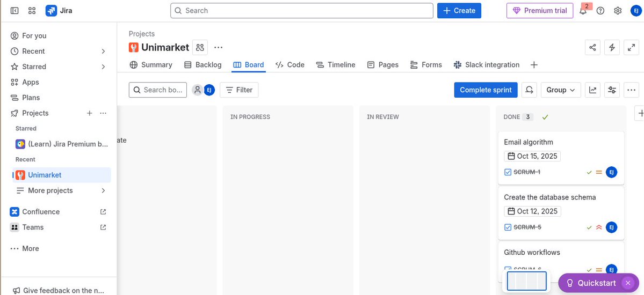
Task: Click the Jira logo in the header
Action: coord(59,11)
